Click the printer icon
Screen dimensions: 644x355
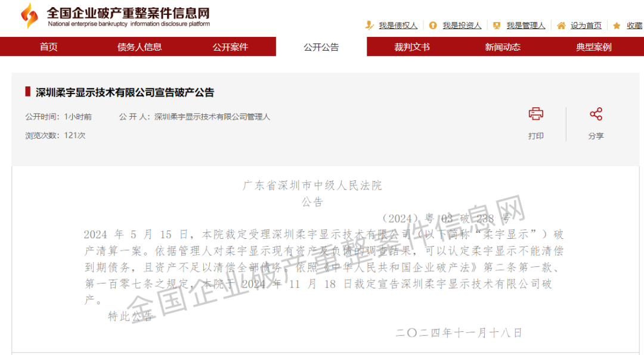pos(536,114)
